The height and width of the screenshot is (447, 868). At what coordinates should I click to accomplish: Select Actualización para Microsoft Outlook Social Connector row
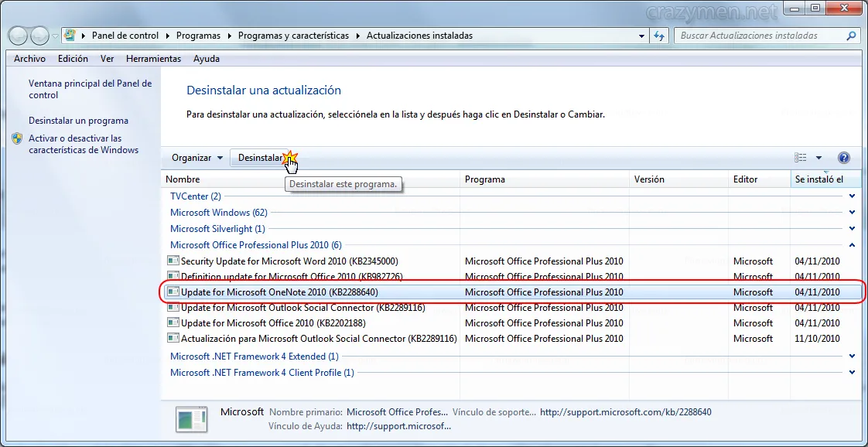click(x=513, y=339)
